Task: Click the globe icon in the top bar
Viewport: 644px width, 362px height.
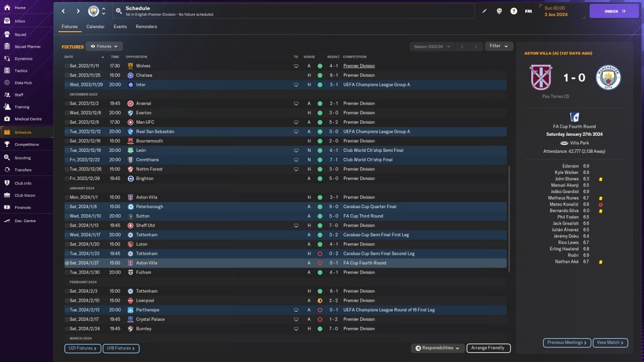Action: pos(500,11)
